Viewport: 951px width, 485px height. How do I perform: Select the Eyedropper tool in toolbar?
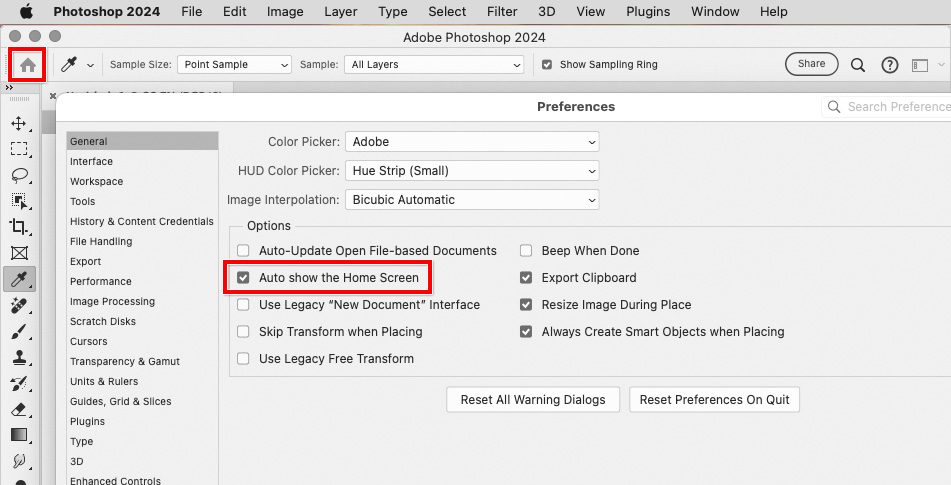(x=19, y=279)
